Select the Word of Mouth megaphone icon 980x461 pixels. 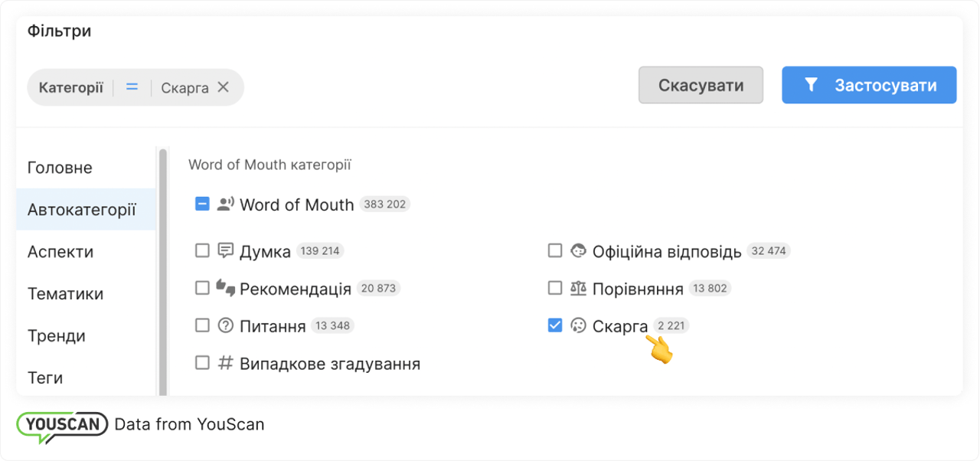[225, 204]
